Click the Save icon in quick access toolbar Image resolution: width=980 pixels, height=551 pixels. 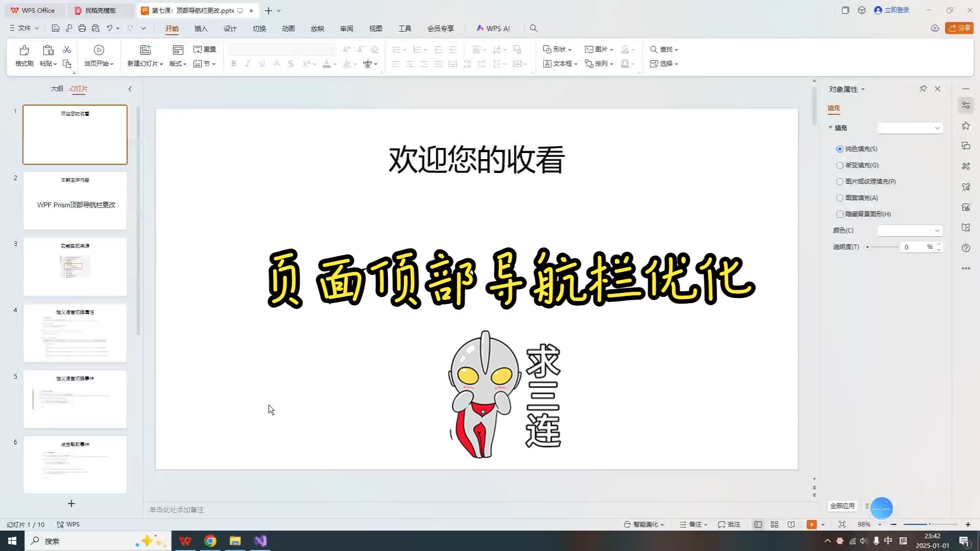pos(56,29)
